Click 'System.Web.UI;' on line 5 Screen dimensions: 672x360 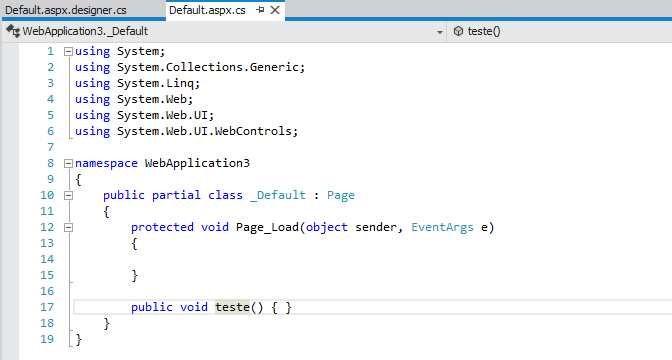165,115
